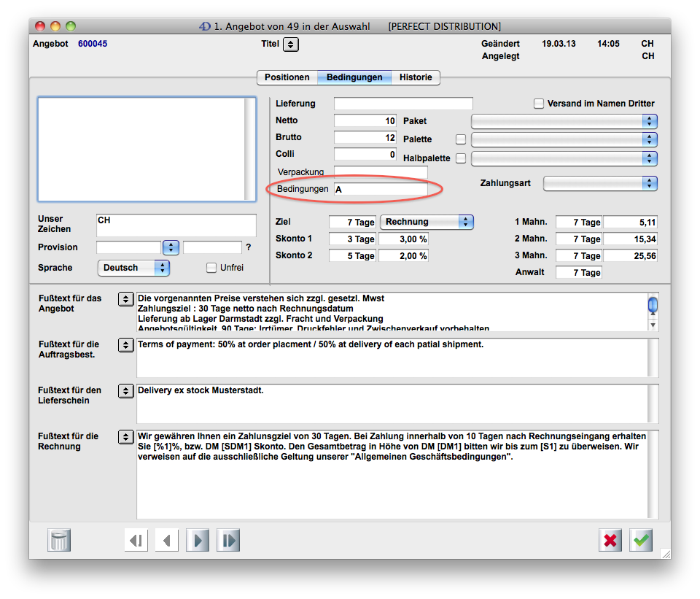This screenshot has width=700, height=599.
Task: Jump to last record arrow
Action: pos(228,540)
